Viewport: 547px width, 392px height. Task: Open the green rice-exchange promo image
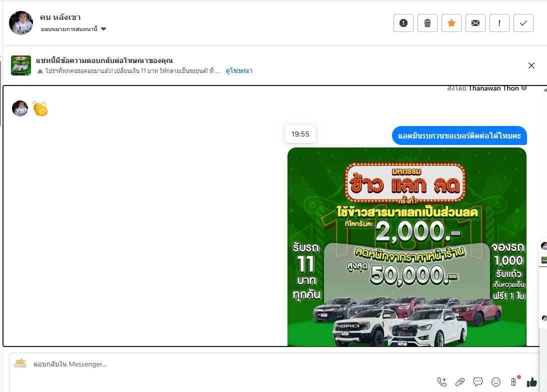coord(407,247)
